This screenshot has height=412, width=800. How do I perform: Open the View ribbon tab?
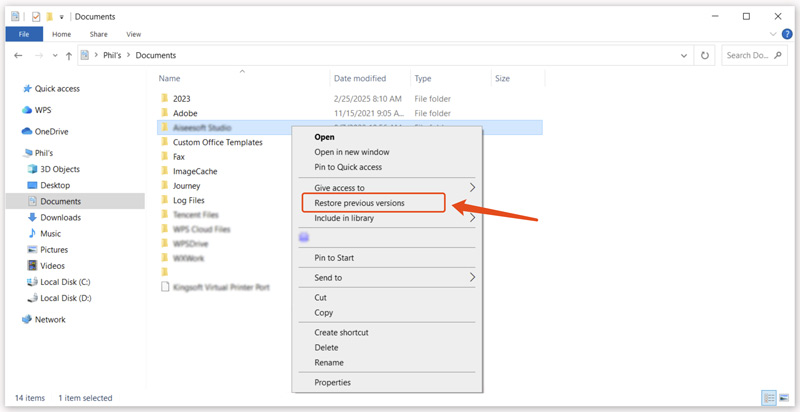[133, 34]
